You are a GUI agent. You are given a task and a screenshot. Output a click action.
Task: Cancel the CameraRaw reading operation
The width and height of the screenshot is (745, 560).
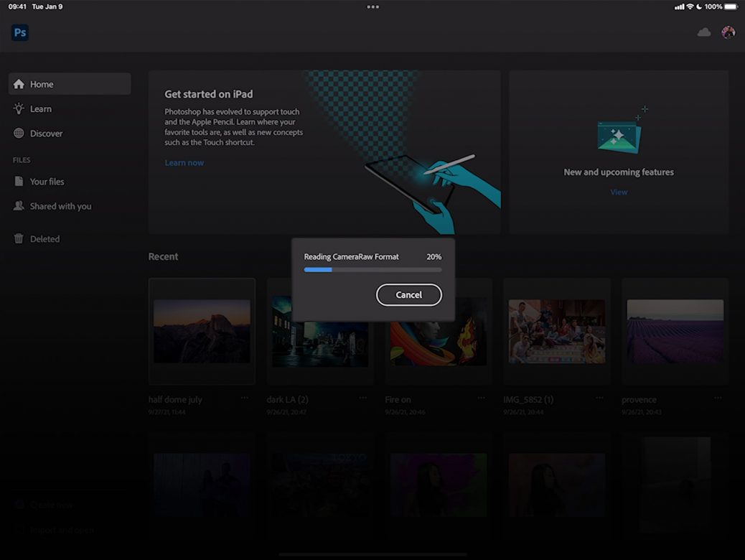[x=408, y=295]
